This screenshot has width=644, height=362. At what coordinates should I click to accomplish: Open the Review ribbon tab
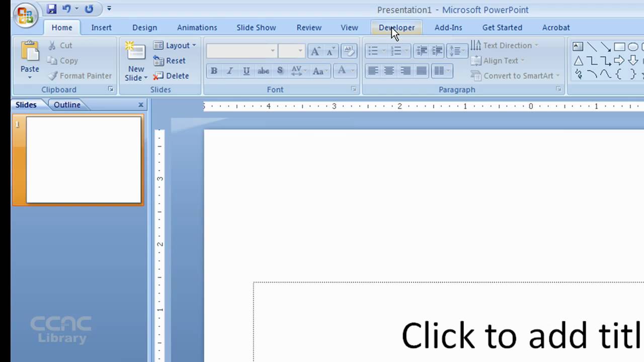coord(309,28)
